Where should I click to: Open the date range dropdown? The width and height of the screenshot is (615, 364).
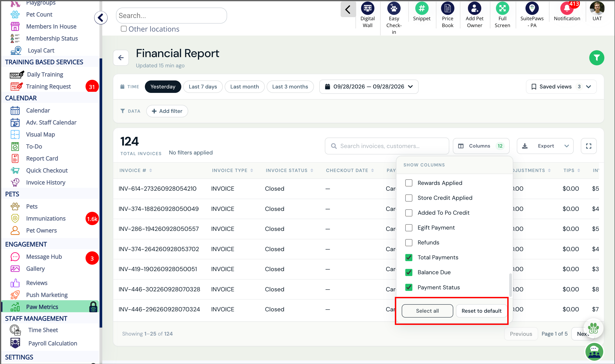coord(369,87)
